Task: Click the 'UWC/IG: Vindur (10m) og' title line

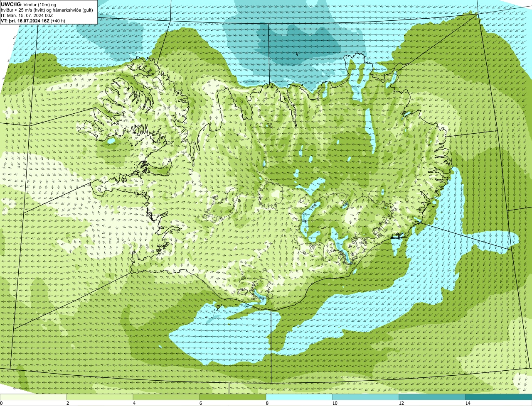Action: click(x=29, y=4)
